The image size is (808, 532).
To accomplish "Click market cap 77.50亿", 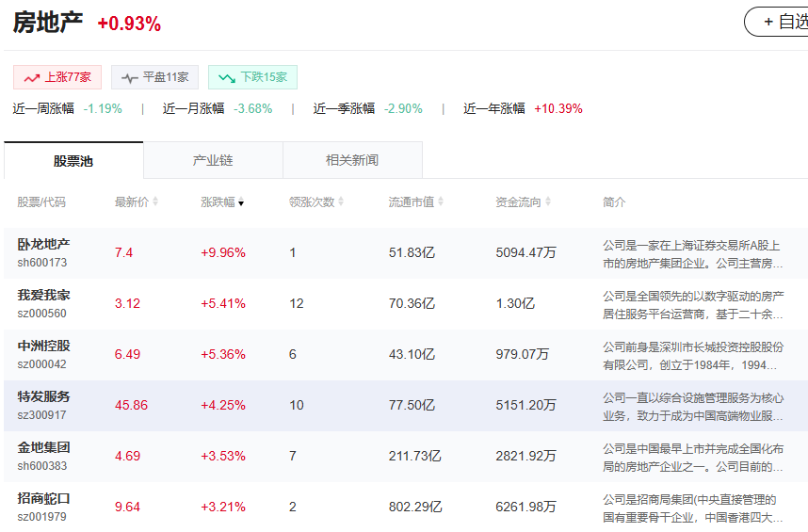I will pyautogui.click(x=412, y=405).
